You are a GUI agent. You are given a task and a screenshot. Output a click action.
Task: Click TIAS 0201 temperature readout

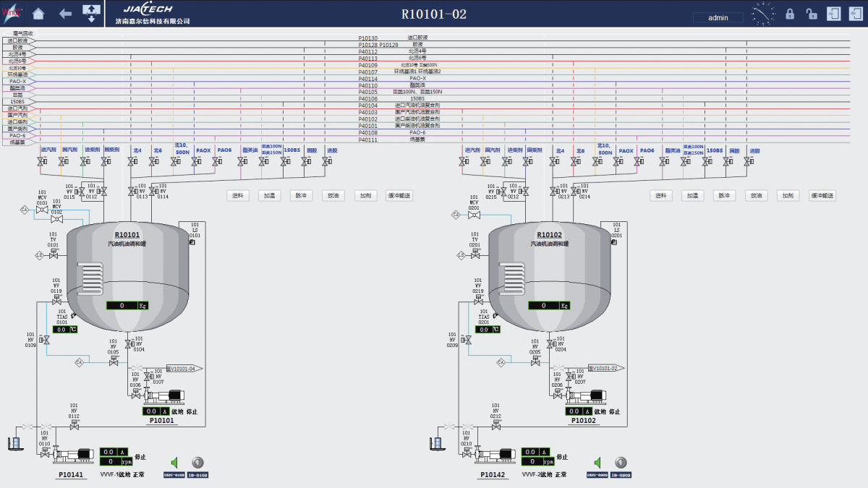[x=487, y=329]
